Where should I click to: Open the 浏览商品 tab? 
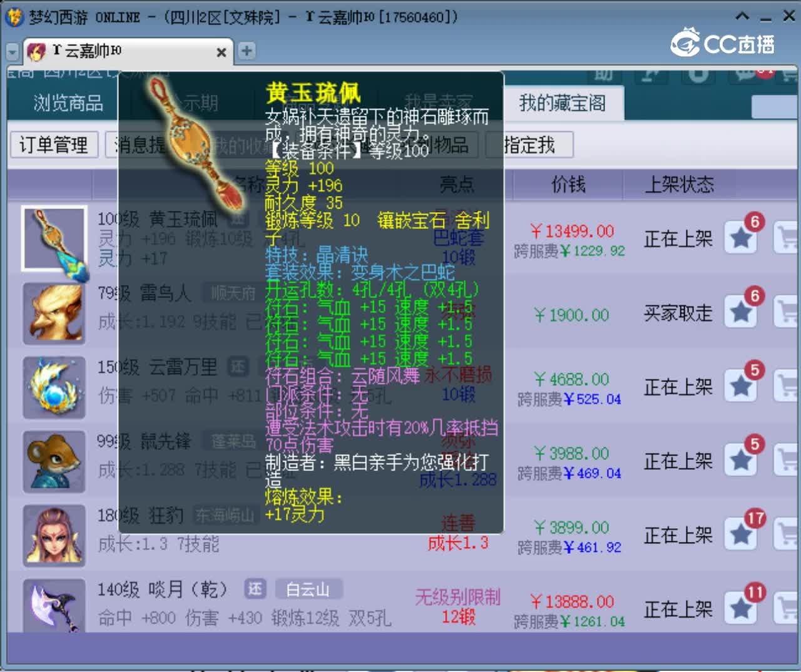point(68,103)
